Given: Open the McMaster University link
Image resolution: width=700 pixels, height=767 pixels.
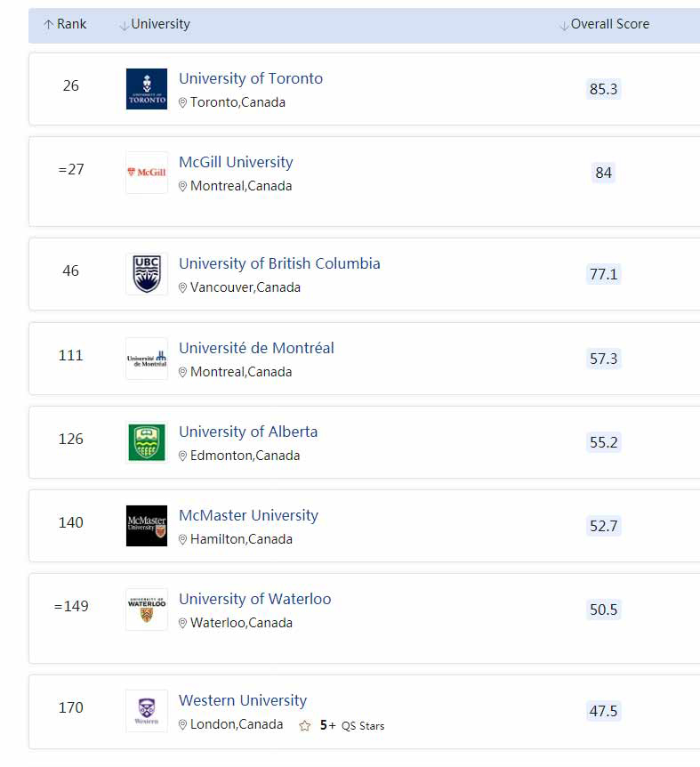Looking at the screenshot, I should pyautogui.click(x=248, y=515).
